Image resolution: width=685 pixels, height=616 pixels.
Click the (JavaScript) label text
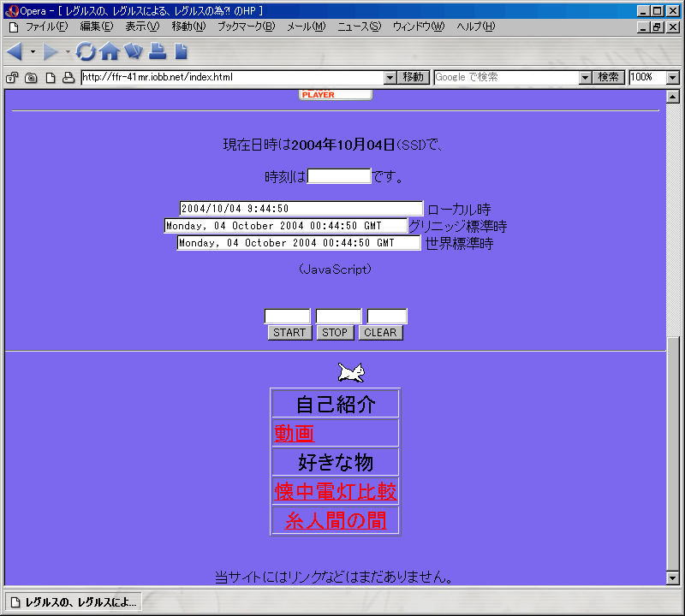pyautogui.click(x=335, y=269)
